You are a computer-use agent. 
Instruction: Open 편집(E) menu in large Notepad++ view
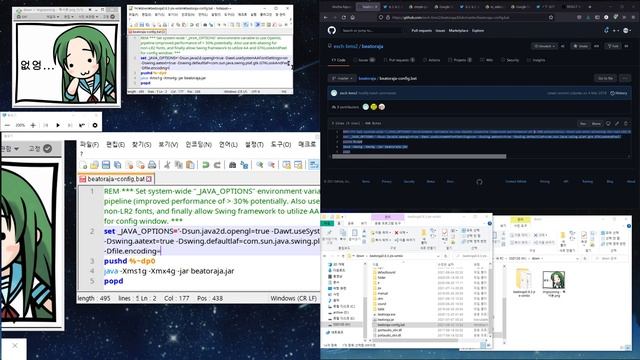pyautogui.click(x=116, y=144)
